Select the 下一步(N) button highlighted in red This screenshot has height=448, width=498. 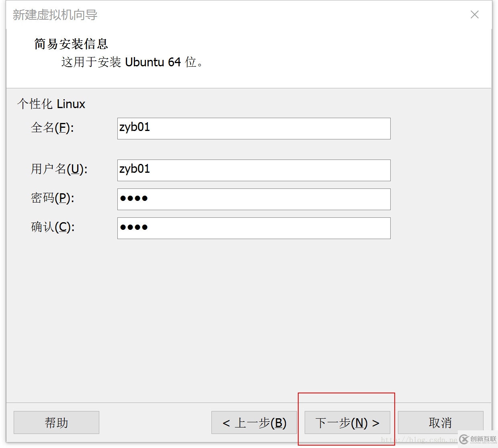click(346, 422)
